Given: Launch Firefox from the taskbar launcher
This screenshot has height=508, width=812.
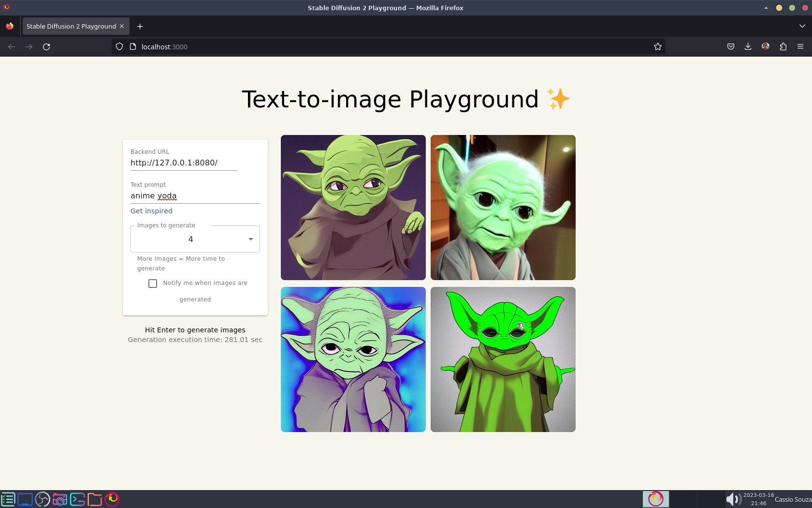Looking at the screenshot, I should pyautogui.click(x=112, y=499).
